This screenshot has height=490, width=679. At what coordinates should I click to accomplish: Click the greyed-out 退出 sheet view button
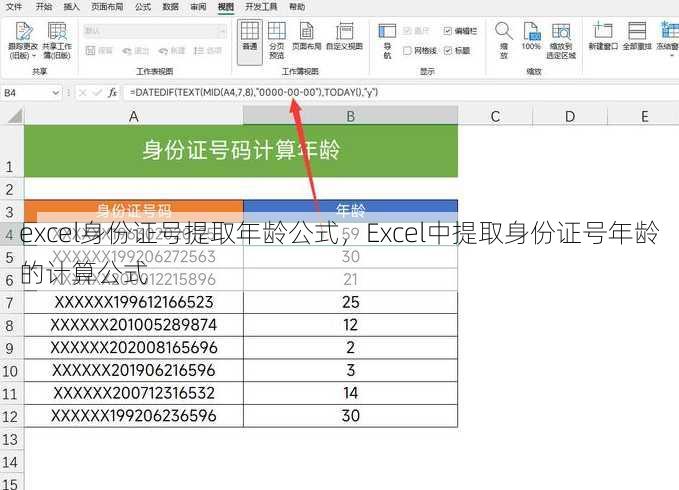(x=136, y=51)
